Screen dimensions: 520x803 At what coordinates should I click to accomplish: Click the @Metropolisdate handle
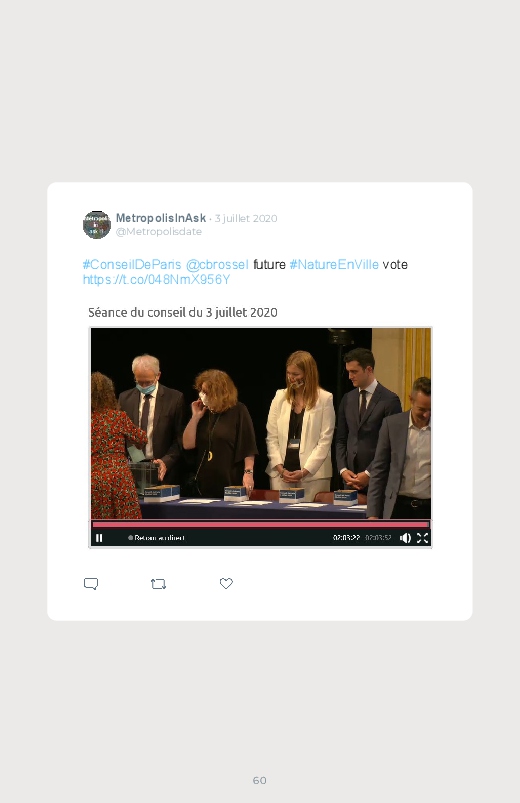click(159, 231)
